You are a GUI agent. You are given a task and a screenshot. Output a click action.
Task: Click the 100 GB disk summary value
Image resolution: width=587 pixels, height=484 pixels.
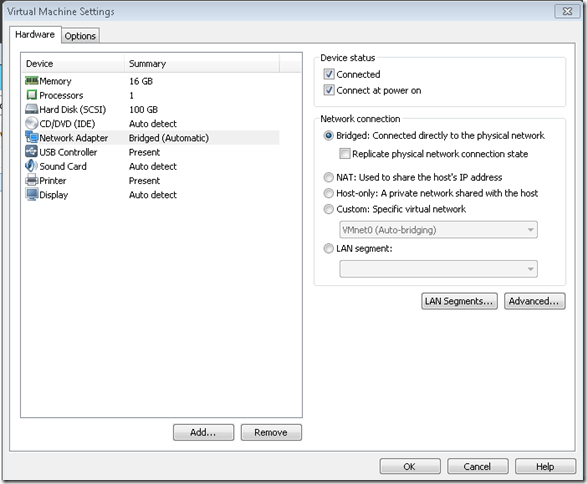click(144, 110)
